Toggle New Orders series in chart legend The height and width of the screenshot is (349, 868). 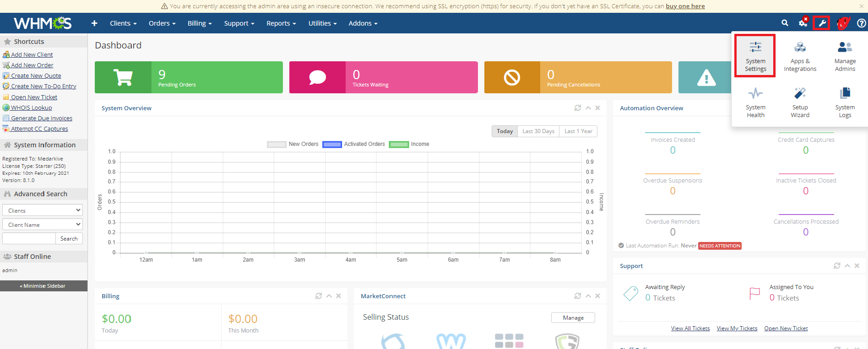293,144
